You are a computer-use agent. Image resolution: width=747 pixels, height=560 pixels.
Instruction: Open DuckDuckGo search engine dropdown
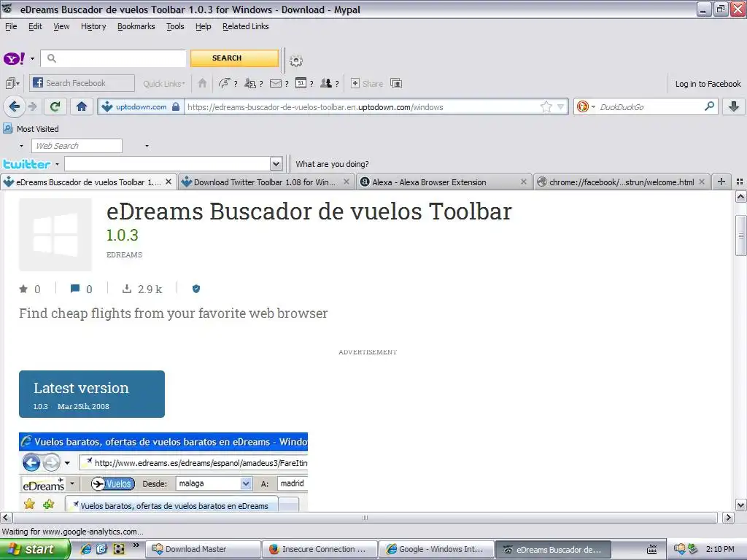594,106
